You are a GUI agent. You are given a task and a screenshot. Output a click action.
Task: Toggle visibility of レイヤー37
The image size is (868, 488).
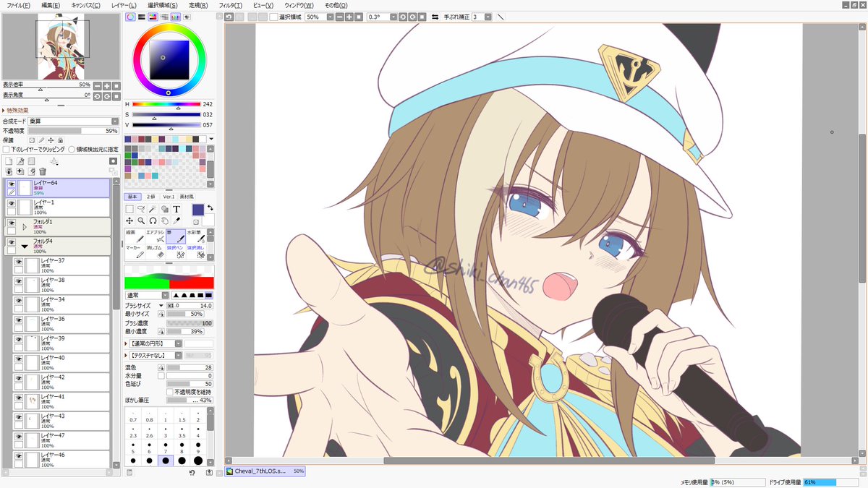(x=19, y=261)
